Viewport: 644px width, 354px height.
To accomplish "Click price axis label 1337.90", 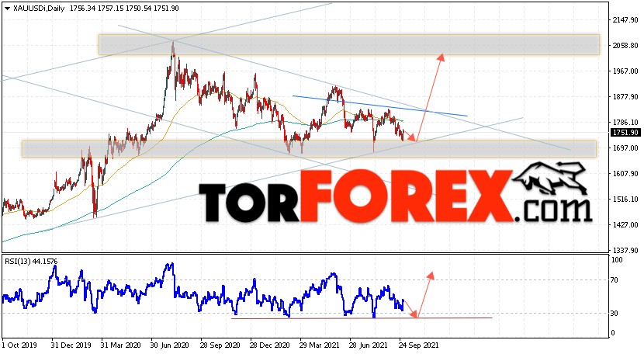I will (x=625, y=251).
